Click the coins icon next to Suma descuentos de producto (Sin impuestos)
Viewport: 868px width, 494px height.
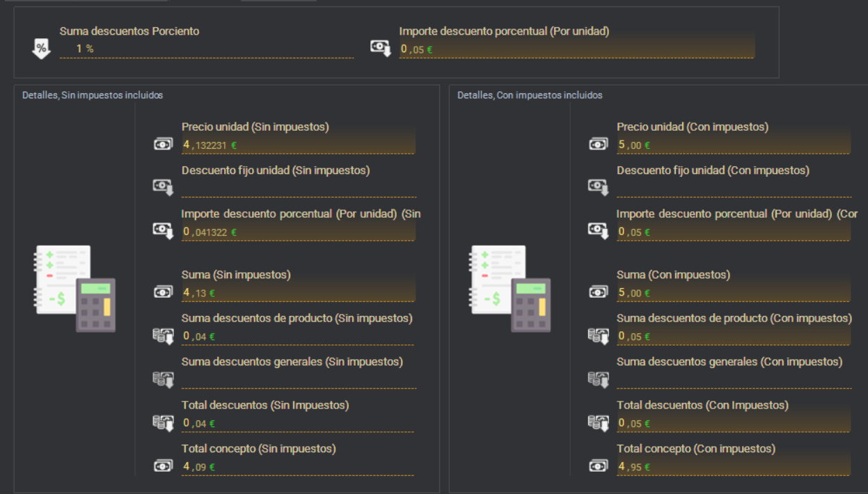point(163,335)
